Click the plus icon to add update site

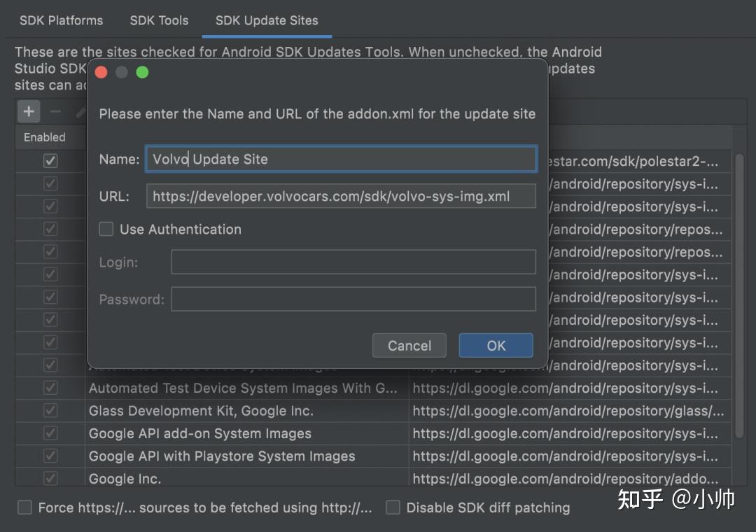(x=29, y=111)
